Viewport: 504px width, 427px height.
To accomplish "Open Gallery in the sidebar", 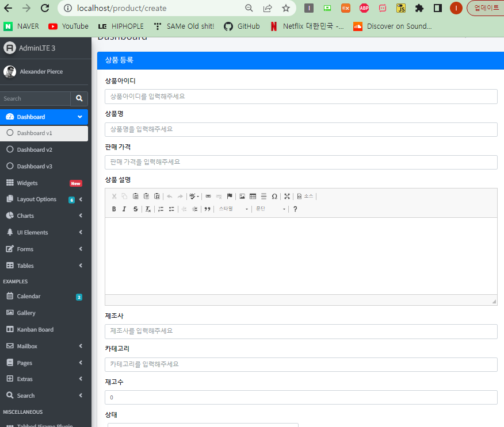I will pos(44,313).
